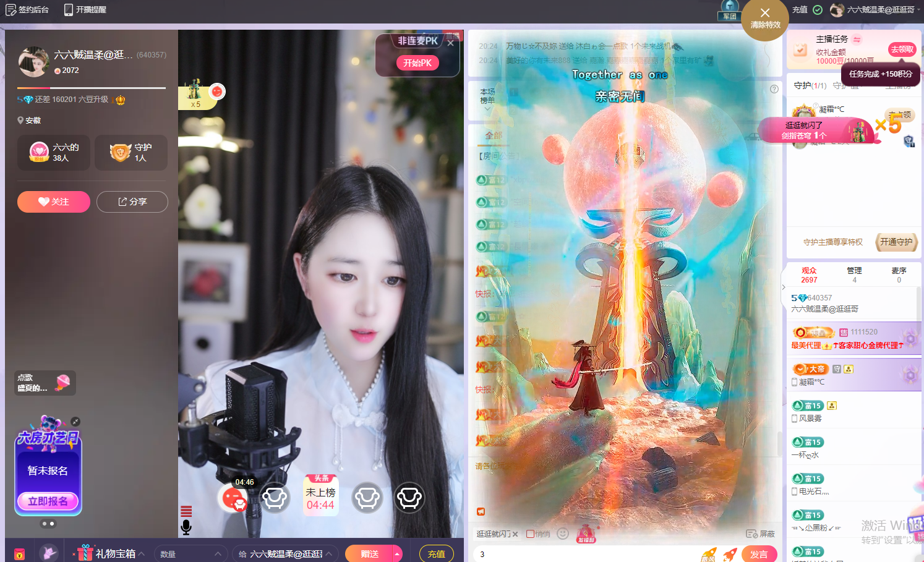Click the 去领取 reward button
Screen dimensions: 924x562
[x=902, y=49]
